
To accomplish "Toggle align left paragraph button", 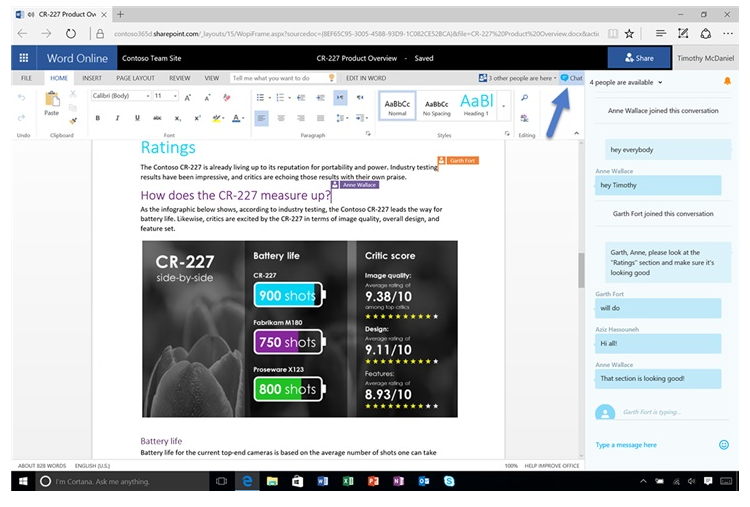I will [261, 118].
